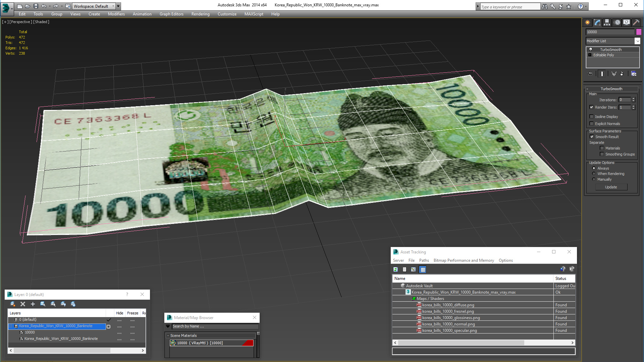Collapse Korea_Republic_Won layer tree node
This screenshot has width=644, height=362.
pyautogui.click(x=11, y=326)
